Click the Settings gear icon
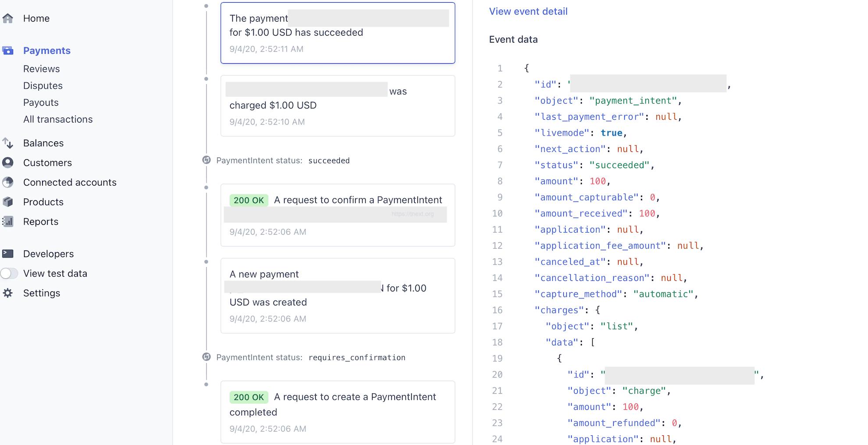Screen dimensions: 868x445 (x=8, y=293)
